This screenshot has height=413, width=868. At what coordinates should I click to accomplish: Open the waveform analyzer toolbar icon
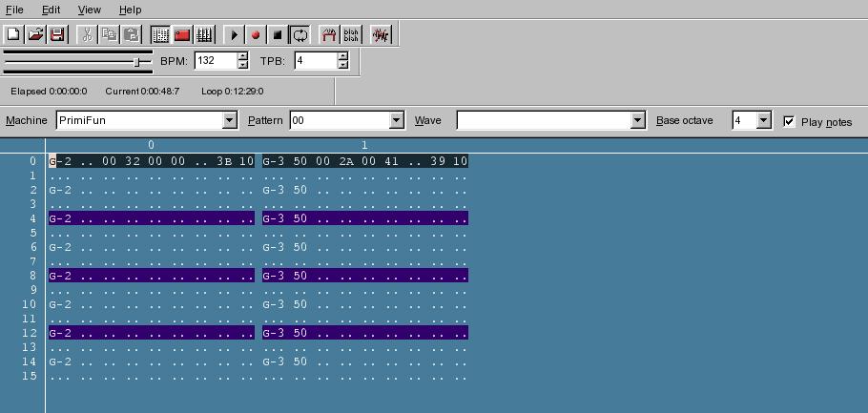point(381,35)
